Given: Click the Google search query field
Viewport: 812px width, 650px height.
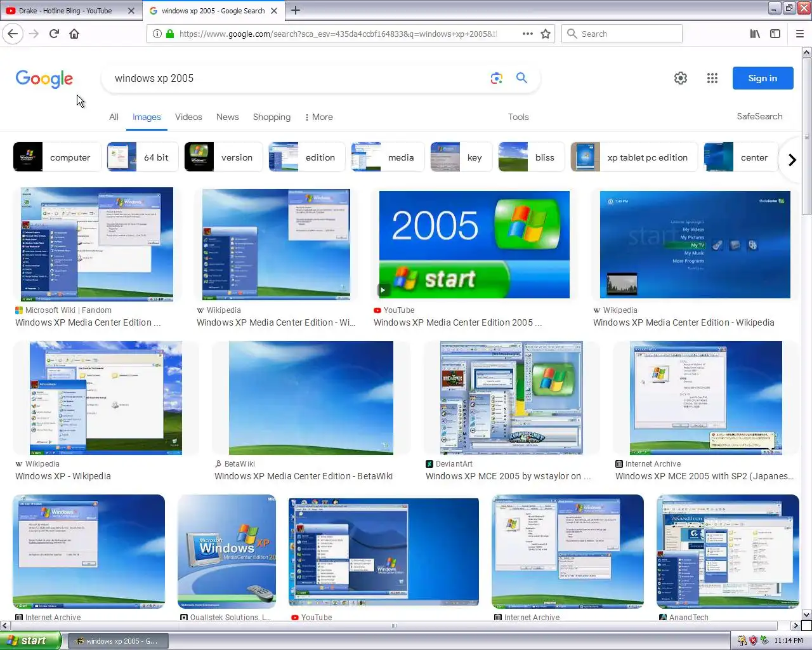Looking at the screenshot, I should (x=298, y=78).
